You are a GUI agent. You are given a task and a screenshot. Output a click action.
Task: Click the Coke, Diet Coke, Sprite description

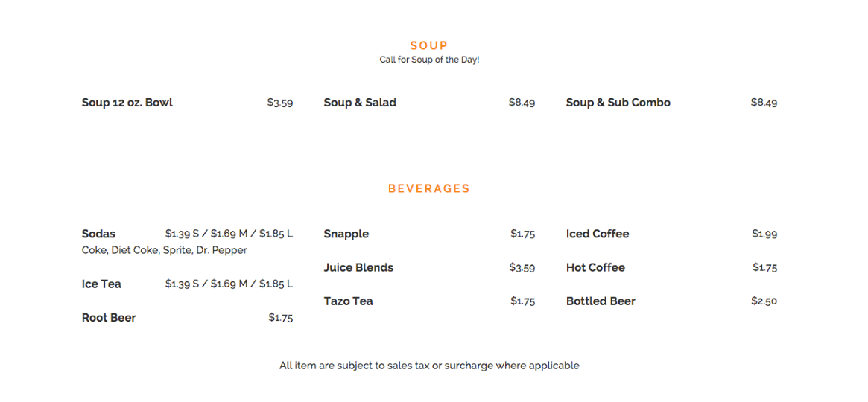click(x=164, y=250)
